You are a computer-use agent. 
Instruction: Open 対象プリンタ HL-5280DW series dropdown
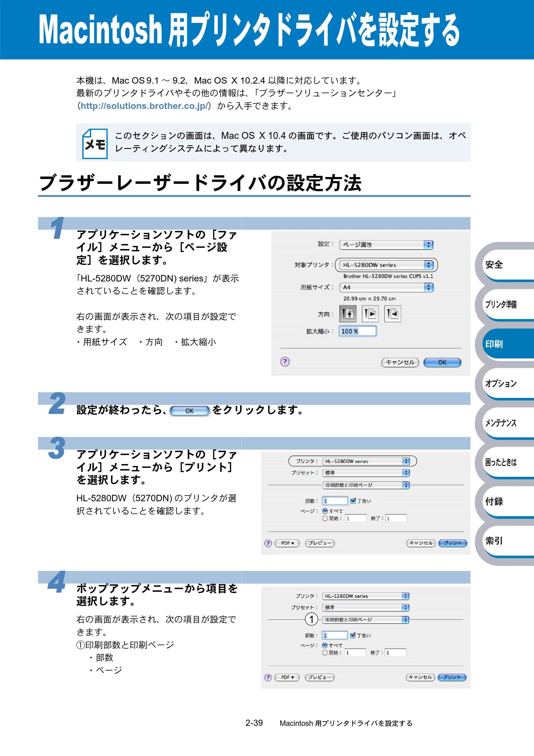(x=386, y=265)
